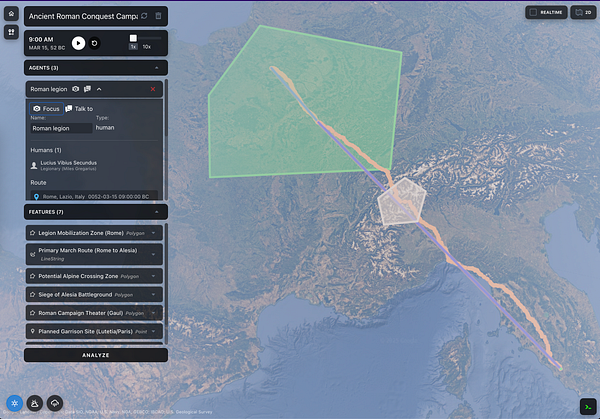Select the partly cloudy weather icon
This screenshot has width=600, height=419.
[x=35, y=403]
